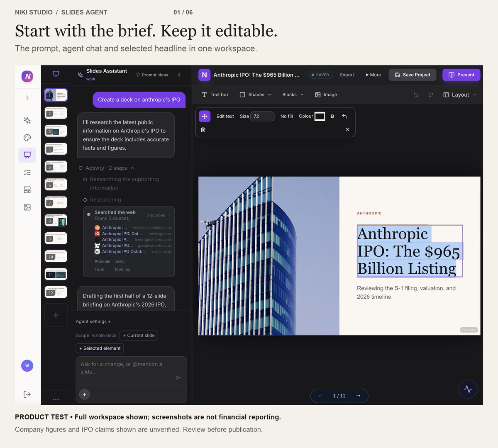Select slide 5 thumbnail

coord(56,167)
